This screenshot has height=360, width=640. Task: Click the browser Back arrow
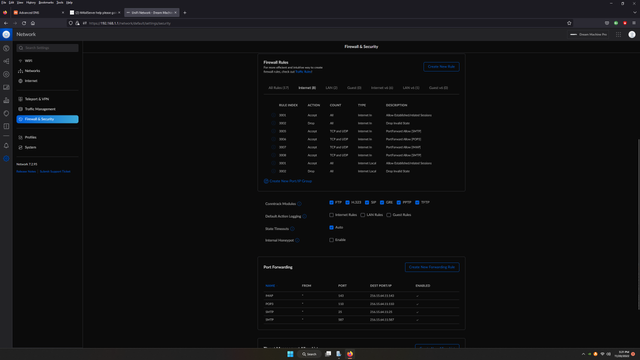coord(6,23)
